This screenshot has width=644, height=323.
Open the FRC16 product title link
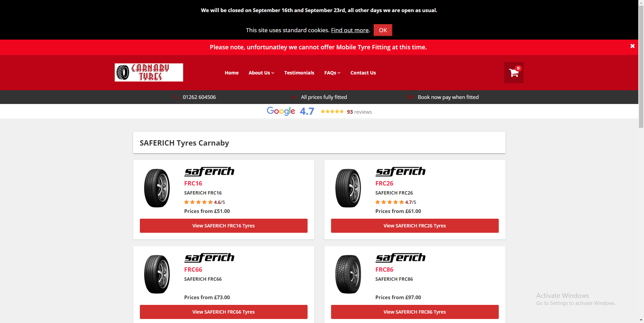[193, 183]
